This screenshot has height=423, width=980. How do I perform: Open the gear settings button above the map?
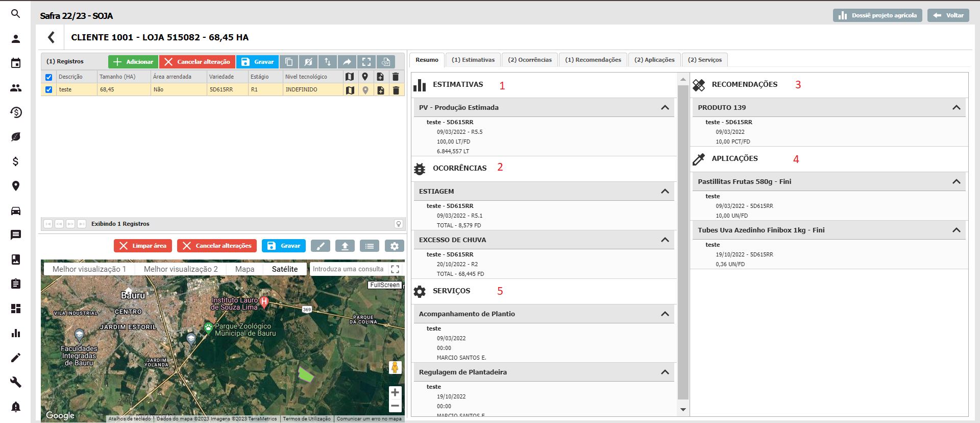pyautogui.click(x=395, y=246)
